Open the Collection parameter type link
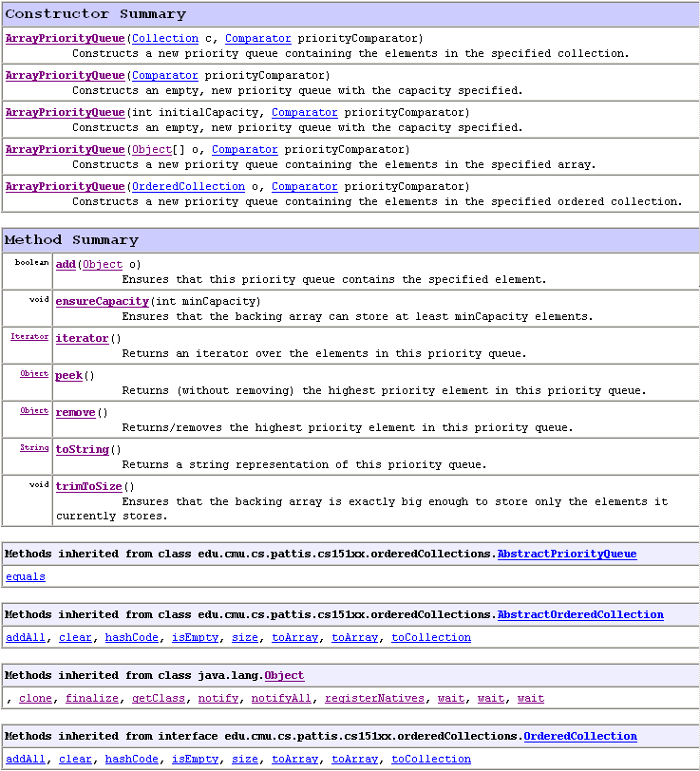 164,38
